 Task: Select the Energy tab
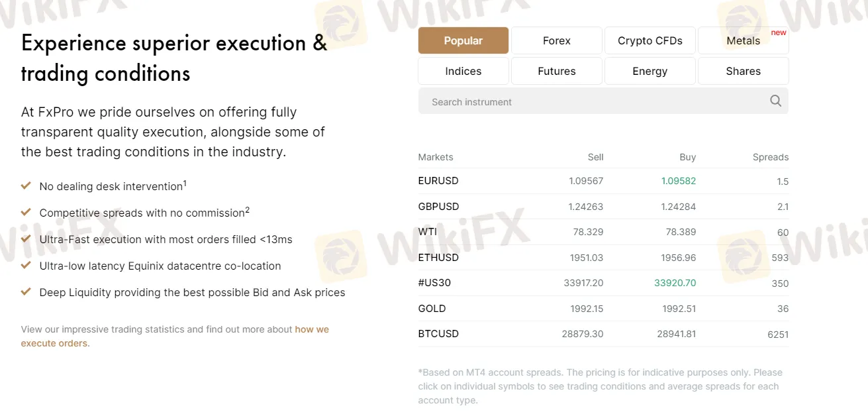tap(650, 71)
